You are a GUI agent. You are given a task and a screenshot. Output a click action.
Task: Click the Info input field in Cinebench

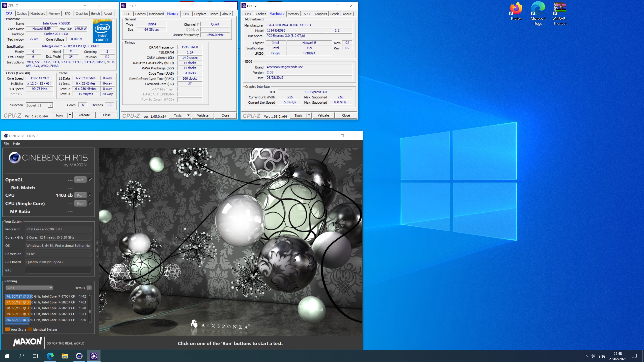click(x=58, y=270)
